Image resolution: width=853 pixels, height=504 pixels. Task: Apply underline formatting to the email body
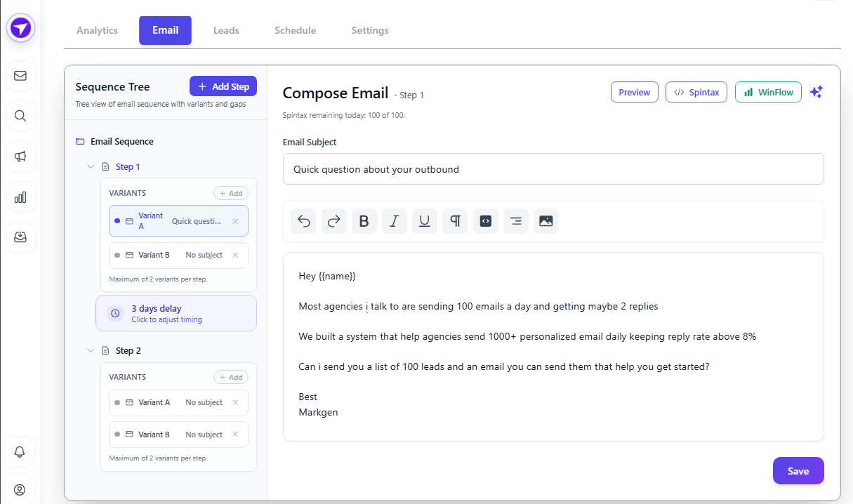pos(424,220)
